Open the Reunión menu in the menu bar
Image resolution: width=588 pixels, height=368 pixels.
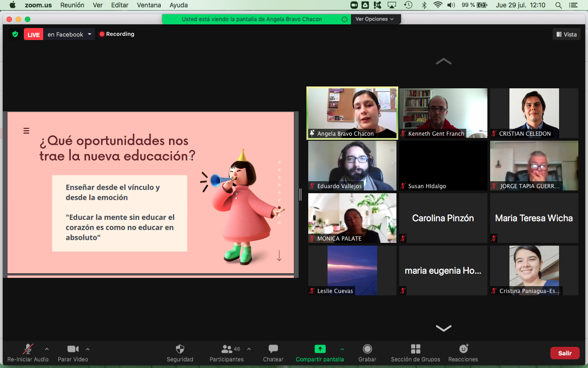73,5
